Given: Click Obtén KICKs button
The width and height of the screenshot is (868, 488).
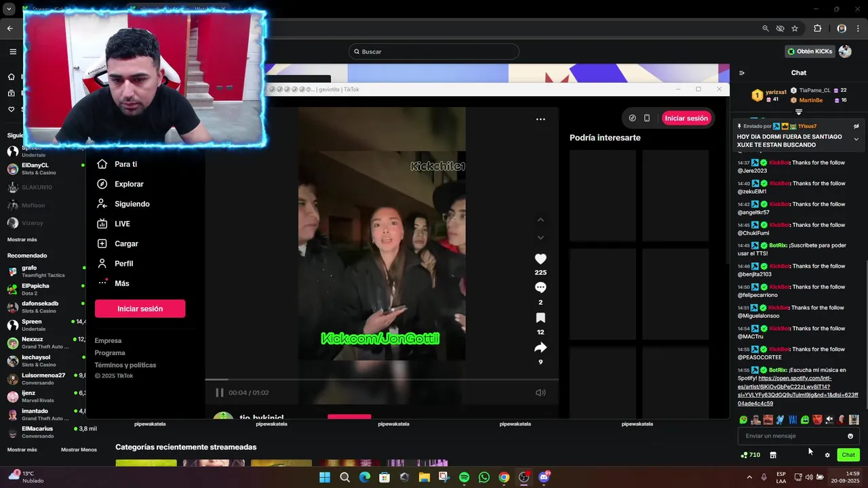Looking at the screenshot, I should (x=810, y=52).
